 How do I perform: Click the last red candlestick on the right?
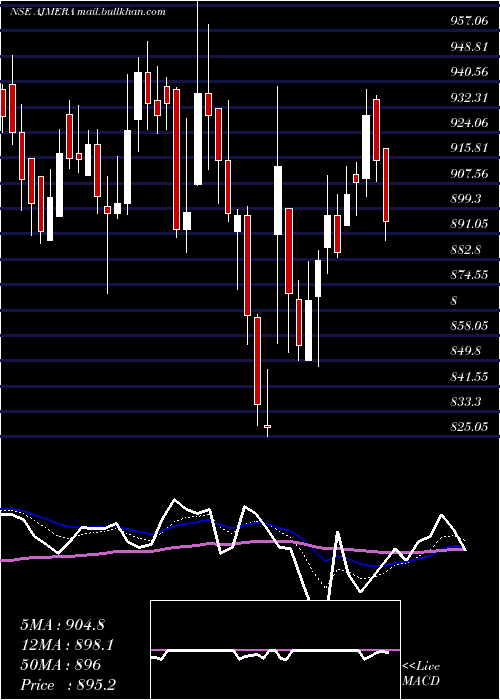tap(386, 185)
